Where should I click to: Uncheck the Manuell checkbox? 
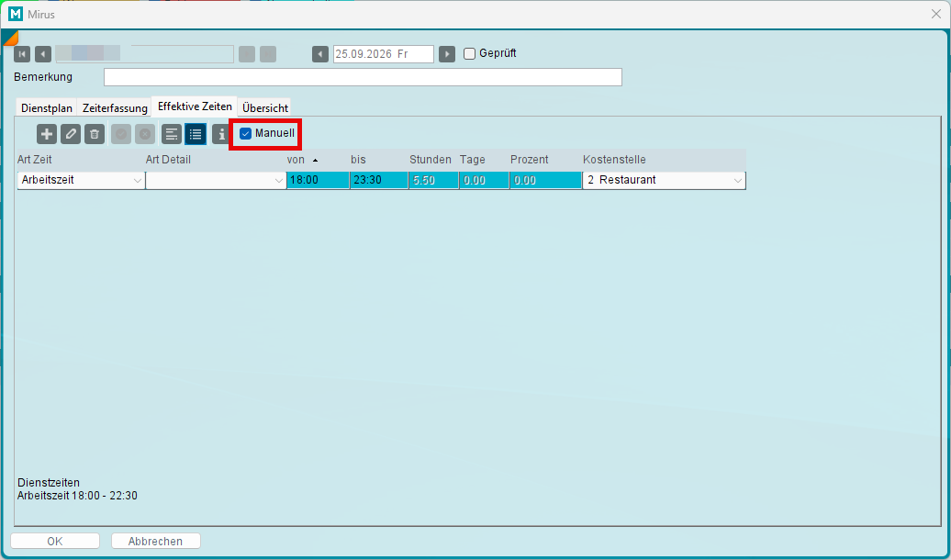click(x=246, y=133)
